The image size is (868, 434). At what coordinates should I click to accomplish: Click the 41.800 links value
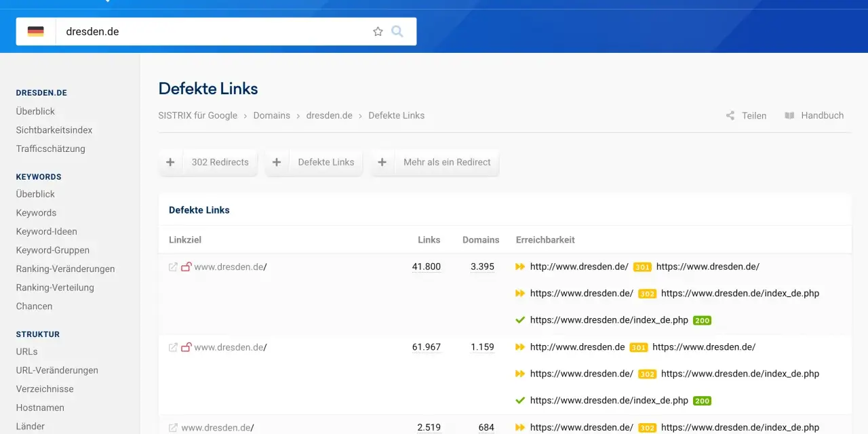[427, 267]
